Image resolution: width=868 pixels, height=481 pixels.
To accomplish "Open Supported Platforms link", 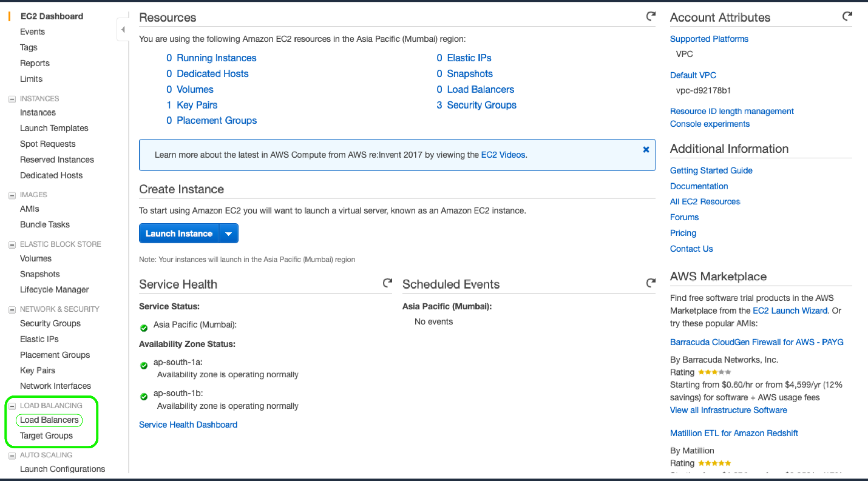I will [709, 39].
